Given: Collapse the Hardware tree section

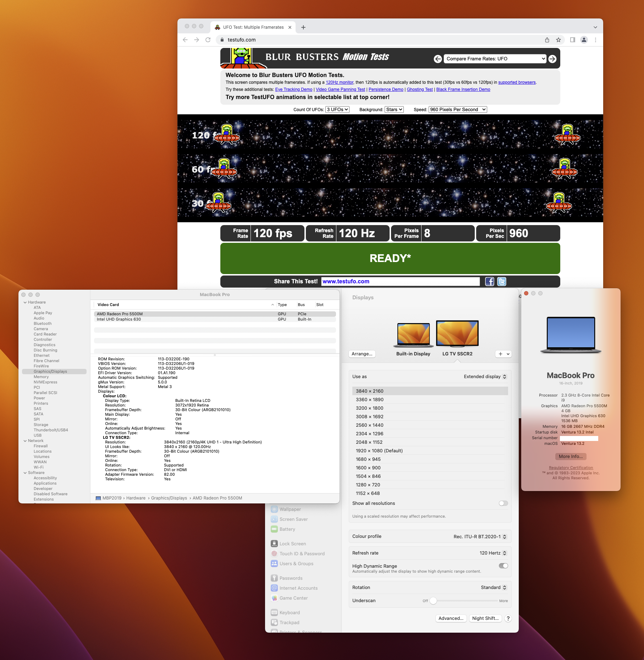Looking at the screenshot, I should 25,302.
